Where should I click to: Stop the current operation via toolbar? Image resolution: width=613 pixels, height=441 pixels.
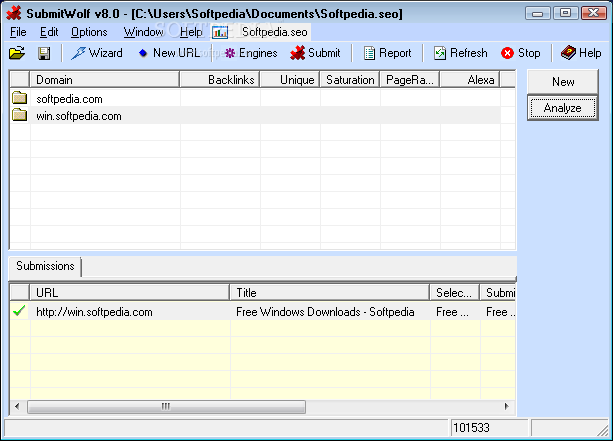pyautogui.click(x=521, y=53)
